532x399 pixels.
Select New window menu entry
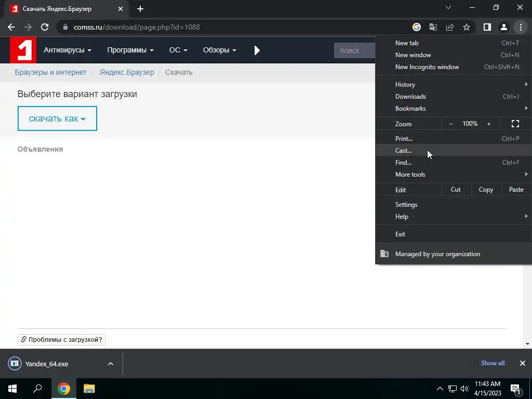click(x=453, y=55)
